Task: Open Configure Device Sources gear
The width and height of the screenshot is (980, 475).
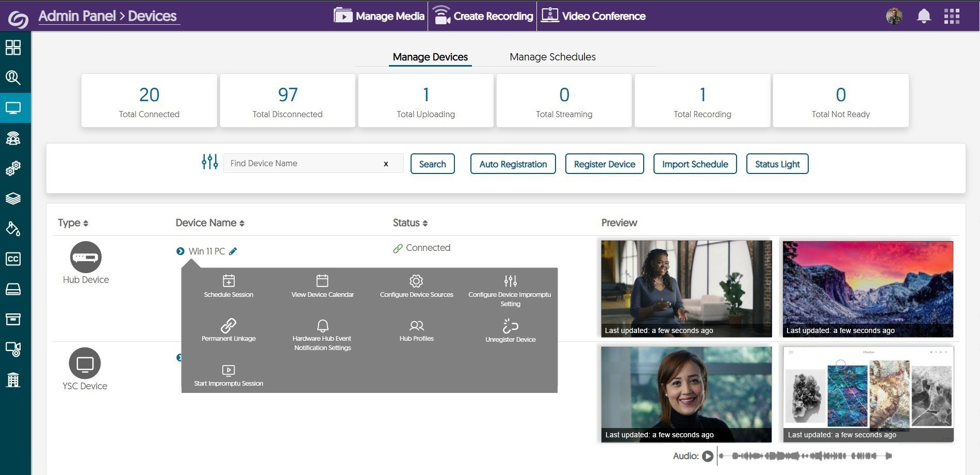Action: pyautogui.click(x=416, y=287)
